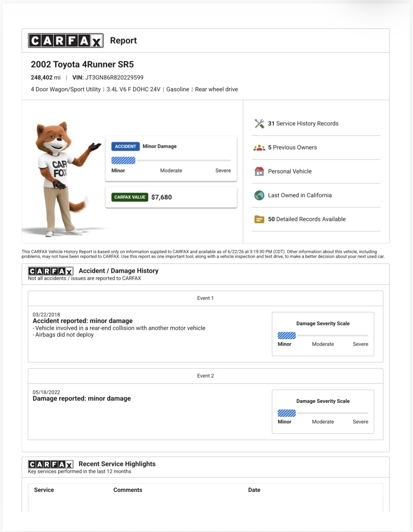Image resolution: width=413 pixels, height=532 pixels.
Task: Click 'Damage reported: minor damage' heading
Action: (82, 398)
